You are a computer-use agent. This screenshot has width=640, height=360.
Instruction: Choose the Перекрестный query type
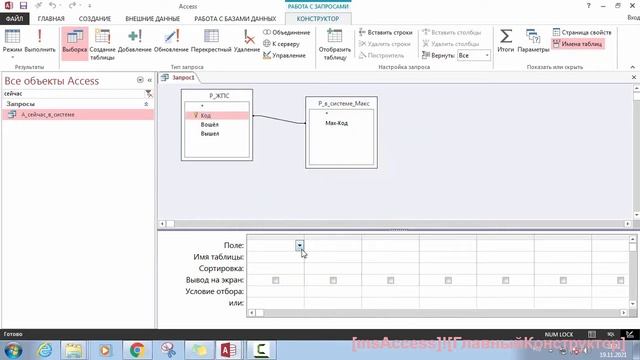(x=211, y=41)
